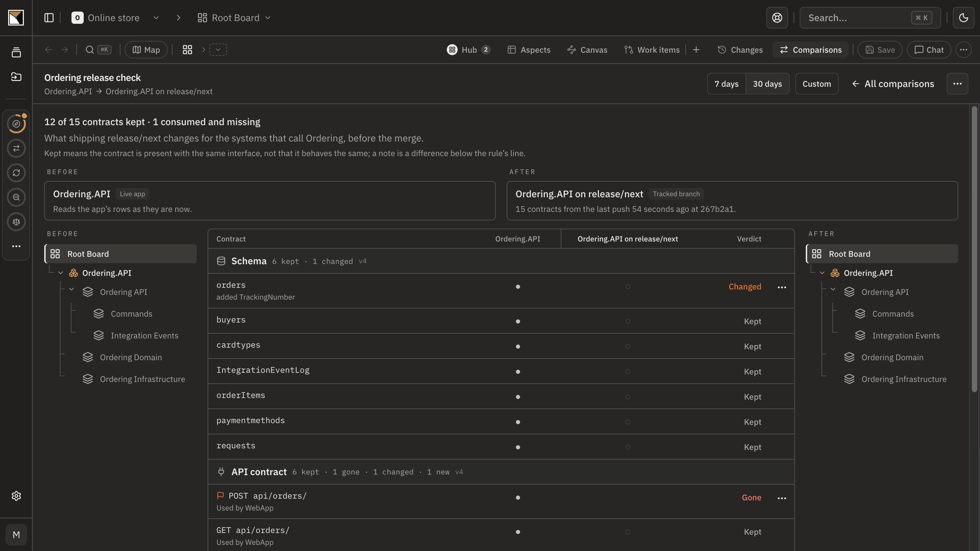
Task: Click the Gone verdict on POST api/orders/
Action: coord(751,498)
